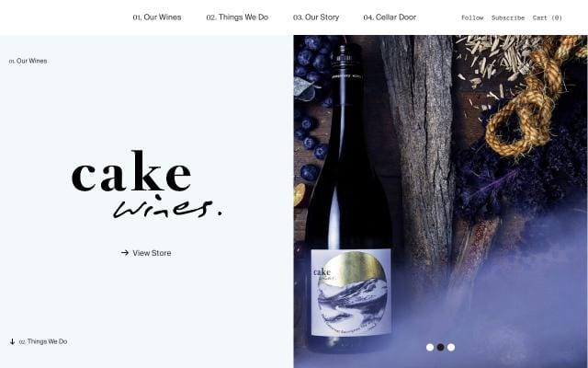Click the right arrow icon beside View Store
This screenshot has width=588, height=368.
[x=125, y=253]
